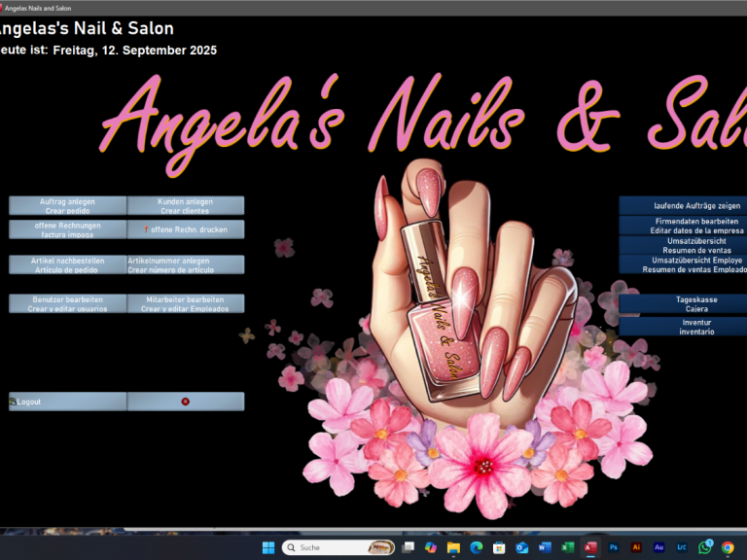Open Microsoft Access in taskbar
The height and width of the screenshot is (560, 747).
click(x=590, y=547)
